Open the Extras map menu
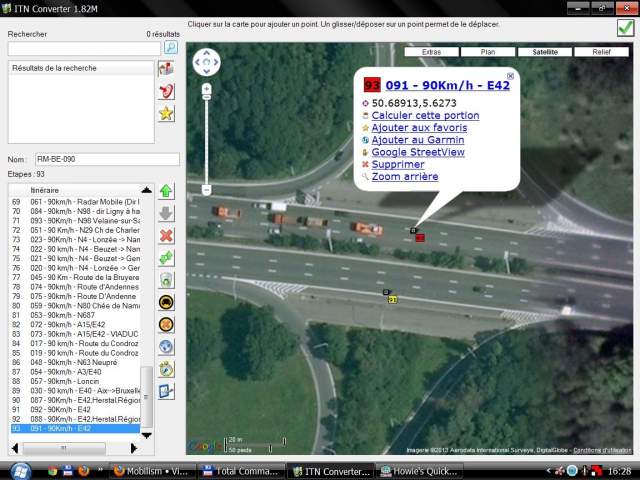This screenshot has height=480, width=640. [432, 51]
